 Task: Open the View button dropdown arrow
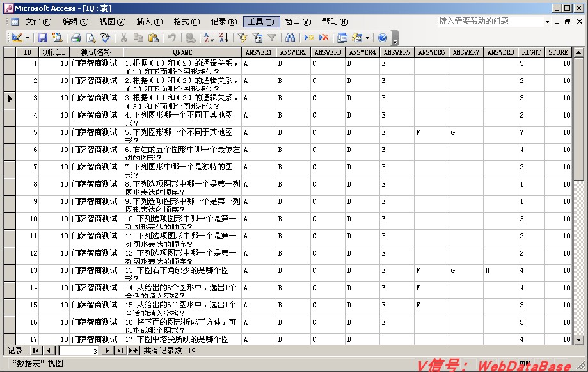click(x=28, y=38)
